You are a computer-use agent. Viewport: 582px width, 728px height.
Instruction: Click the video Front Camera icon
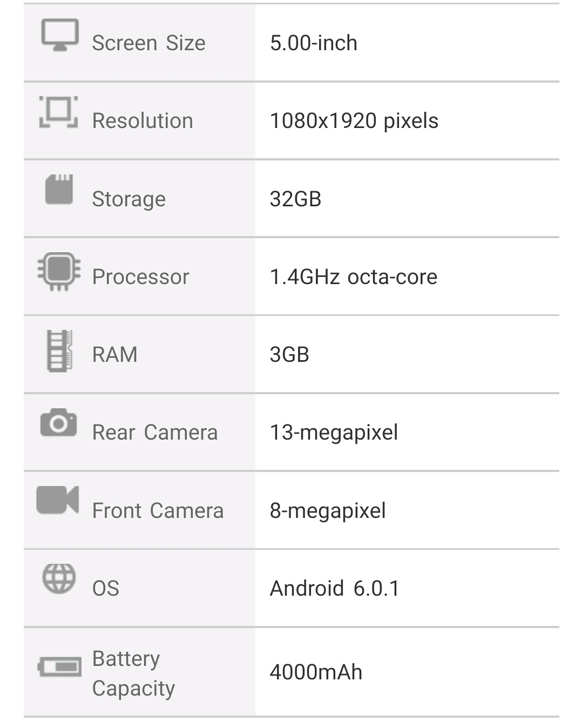point(58,500)
